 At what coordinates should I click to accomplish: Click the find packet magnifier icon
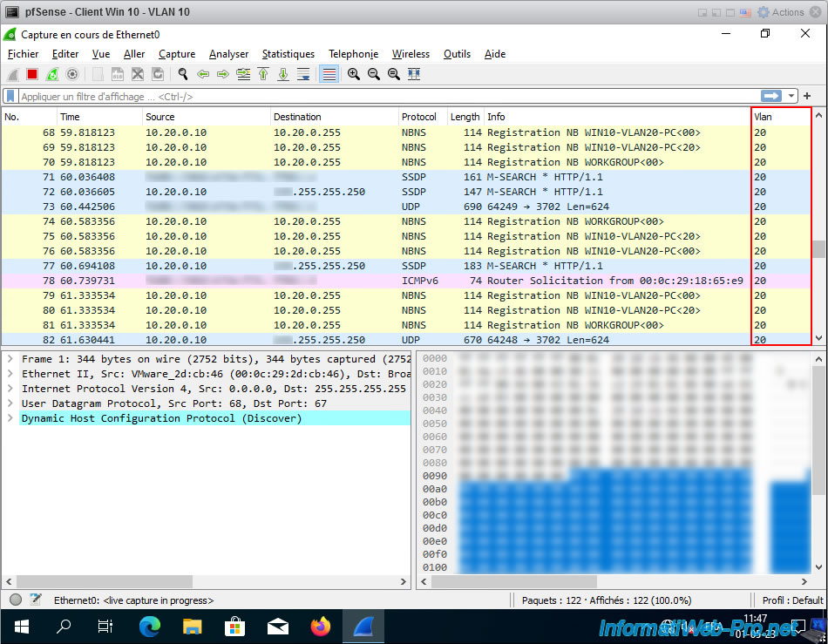tap(183, 75)
